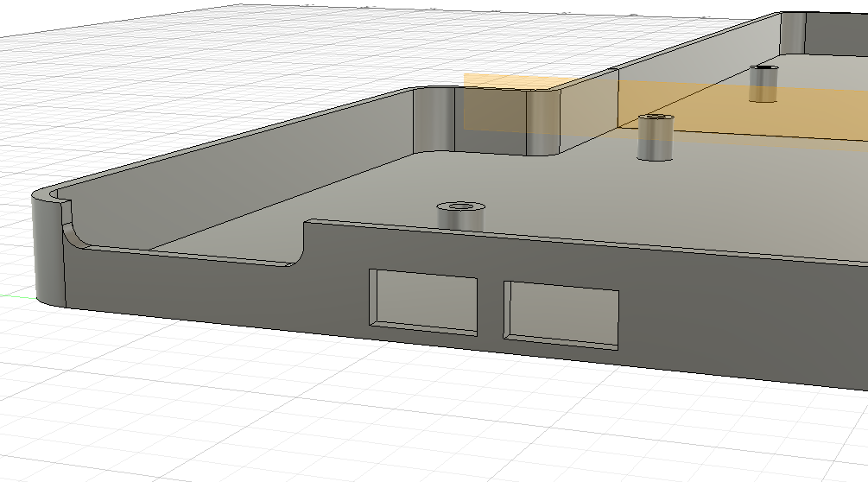Select the middle cylindrical standoff post

coord(656,140)
